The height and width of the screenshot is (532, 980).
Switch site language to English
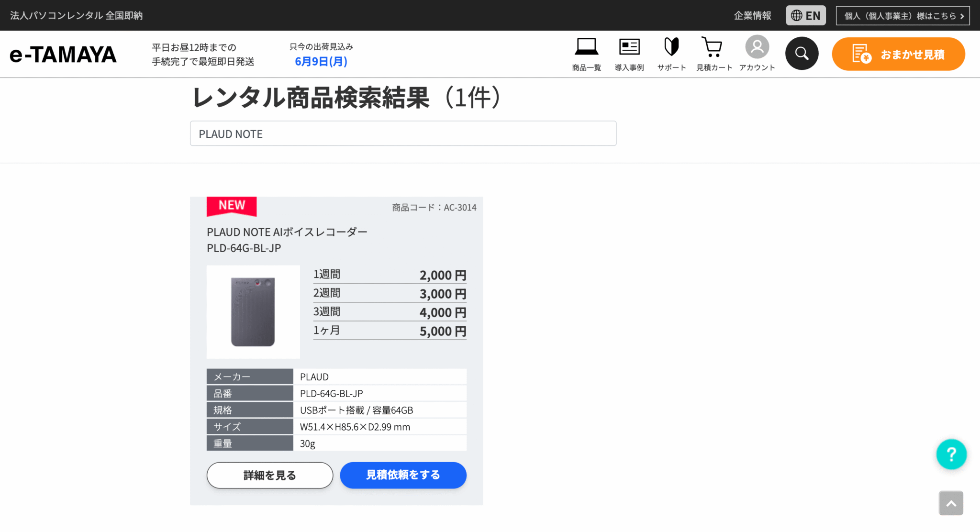click(x=806, y=15)
